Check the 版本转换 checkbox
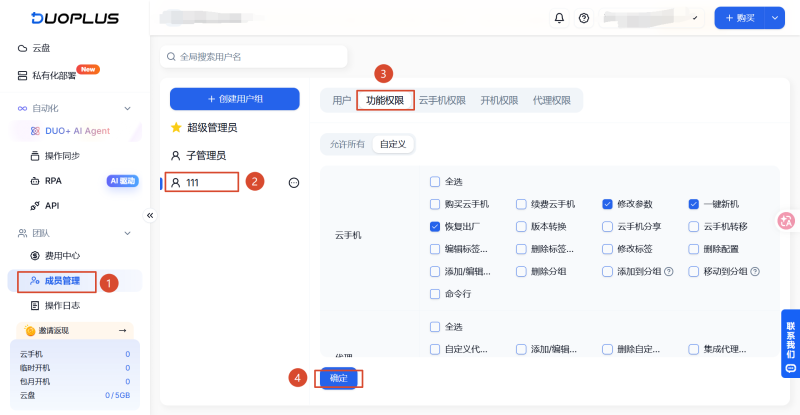 pyautogui.click(x=521, y=227)
